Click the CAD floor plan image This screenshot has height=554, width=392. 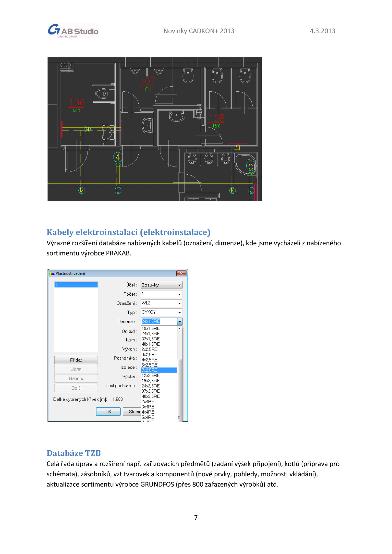155,129
